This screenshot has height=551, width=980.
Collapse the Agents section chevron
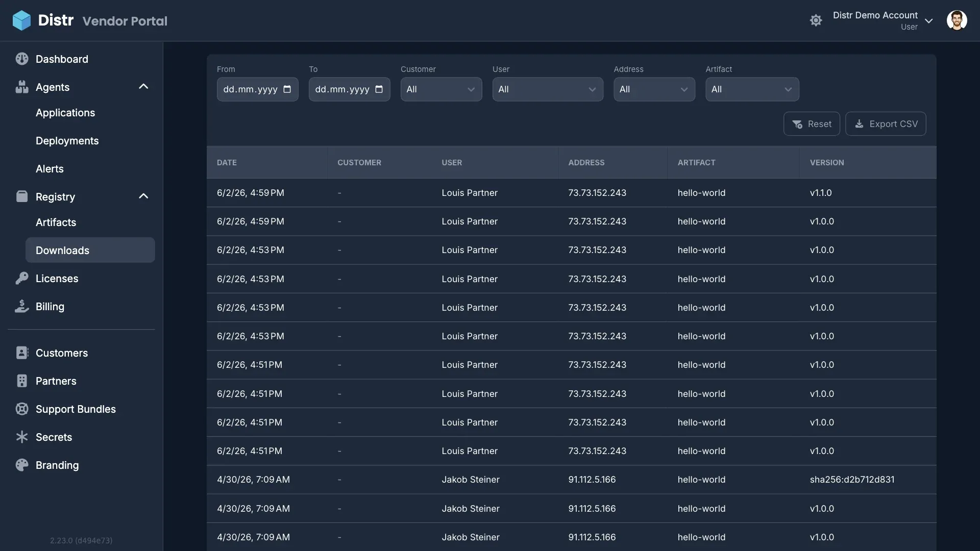tap(143, 87)
